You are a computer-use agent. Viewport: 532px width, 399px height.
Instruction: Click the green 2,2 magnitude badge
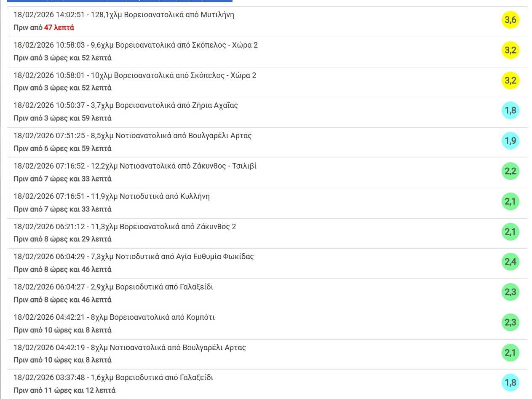coord(510,171)
